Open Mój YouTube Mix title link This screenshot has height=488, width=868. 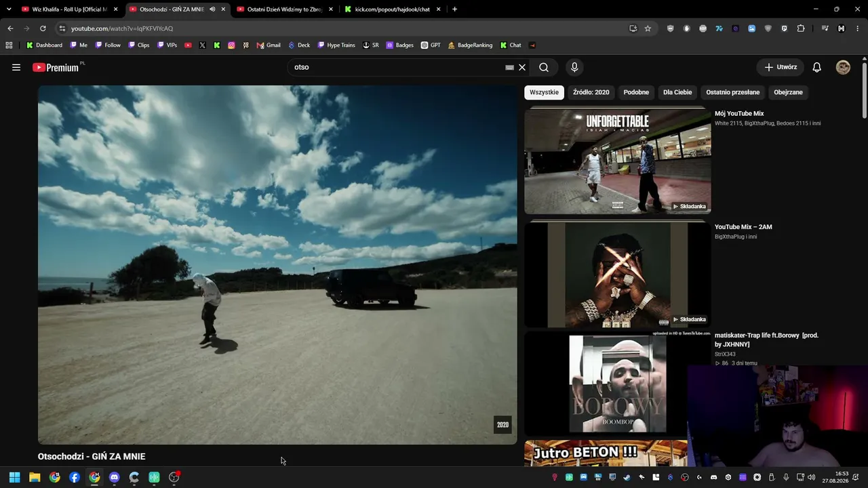739,113
